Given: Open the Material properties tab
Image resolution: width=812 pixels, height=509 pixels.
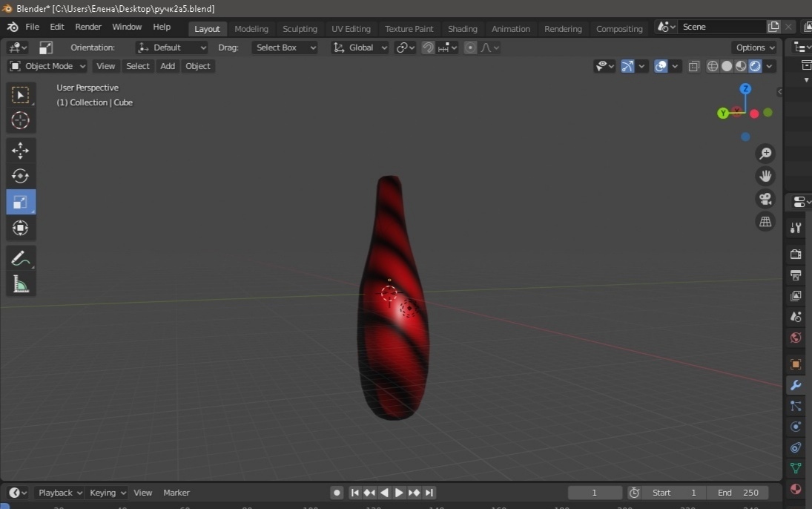Looking at the screenshot, I should [796, 489].
